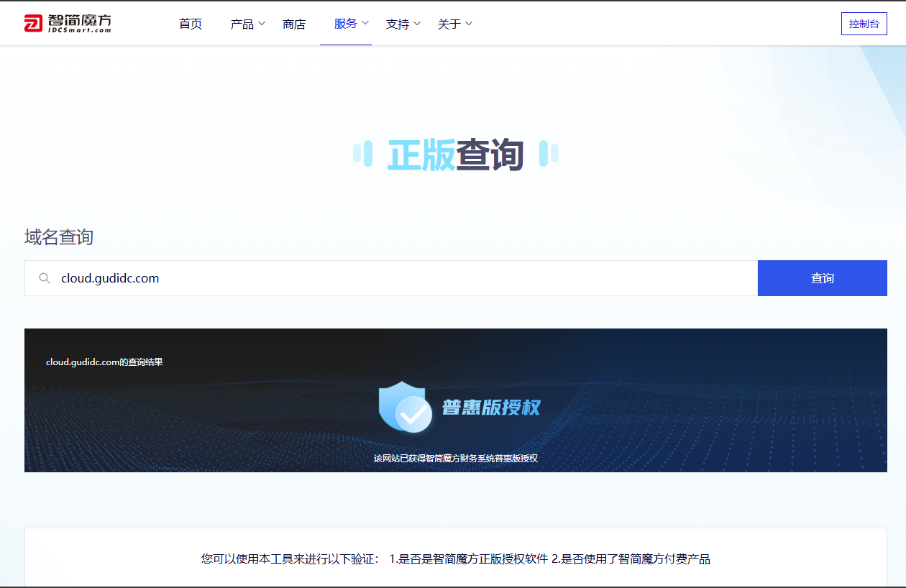
Task: Expand the 支持 dropdown chevron
Action: (417, 24)
